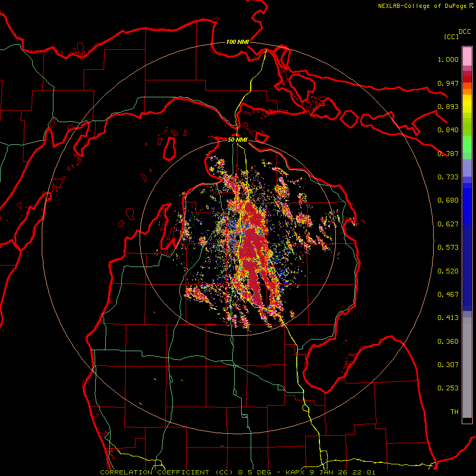Click the 0.893 value on color scale
Image resolution: width=476 pixels, height=476 pixels.
coord(448,106)
